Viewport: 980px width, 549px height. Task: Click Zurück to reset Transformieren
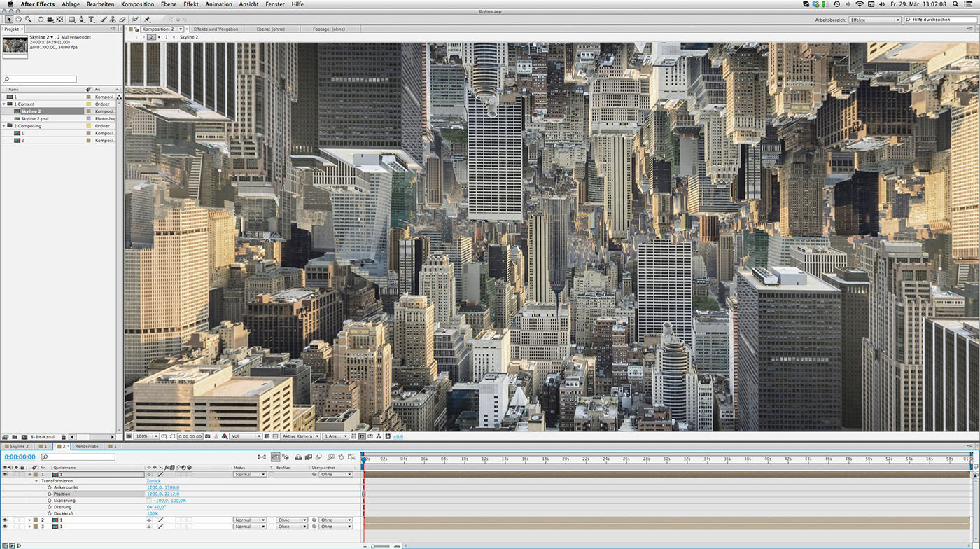pyautogui.click(x=153, y=481)
